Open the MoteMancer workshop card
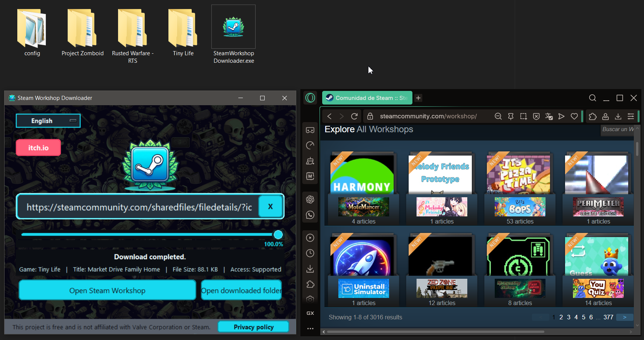Viewport: 644px width, 340px height. (x=364, y=189)
